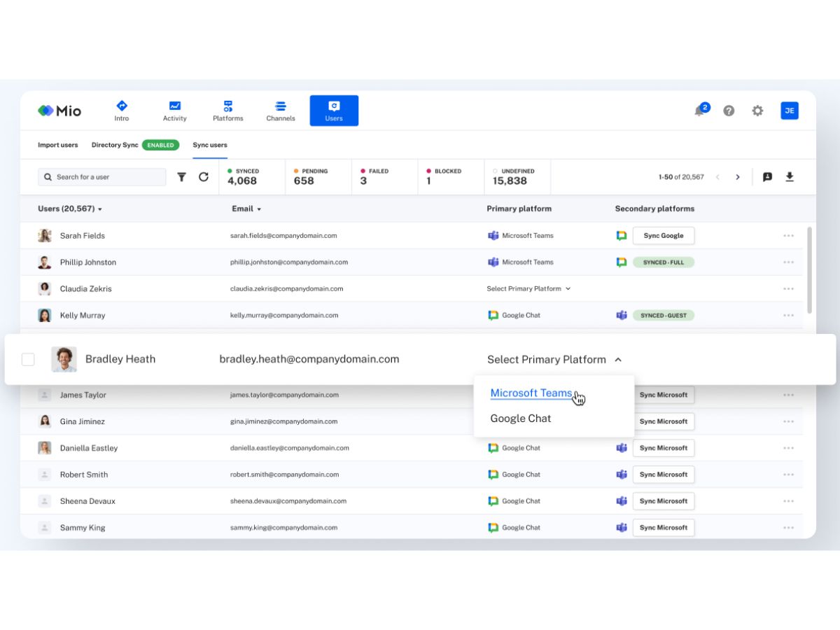Click Sync Google button for Sarah Fields
The height and width of the screenshot is (630, 840).
(664, 235)
